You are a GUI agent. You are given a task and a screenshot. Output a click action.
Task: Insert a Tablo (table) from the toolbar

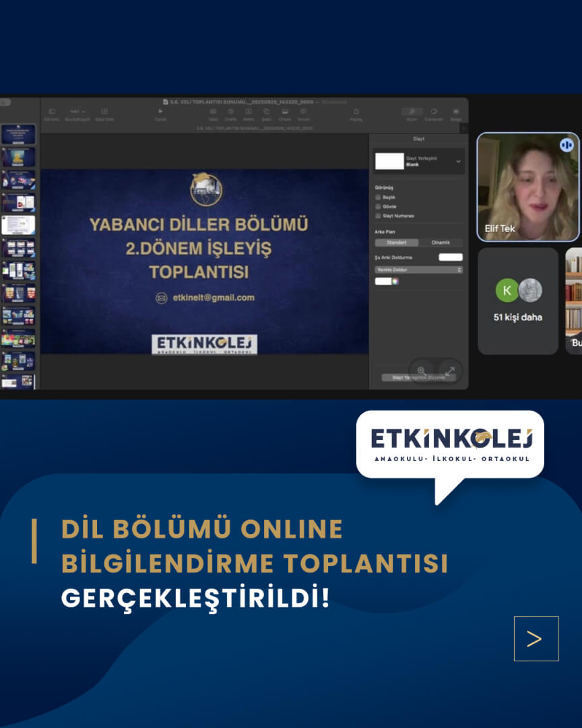coord(212,115)
